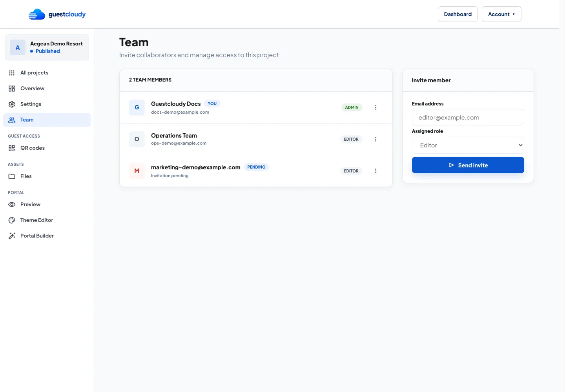The height and width of the screenshot is (392, 565).
Task: Click the A project avatar badge
Action: 18,47
